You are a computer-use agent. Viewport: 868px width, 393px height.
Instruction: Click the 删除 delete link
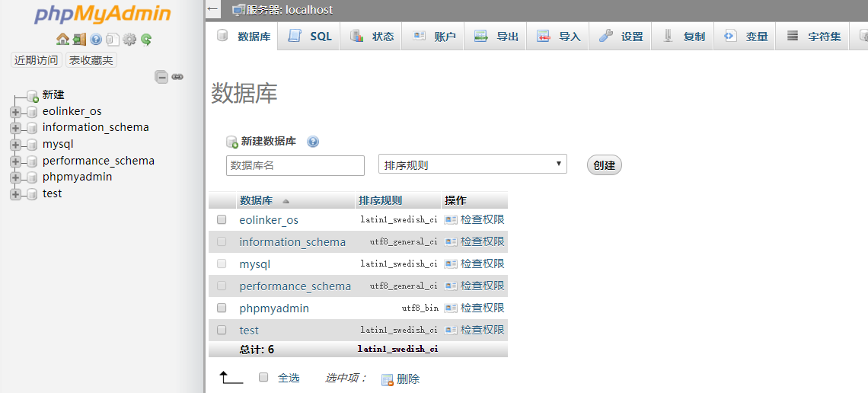pyautogui.click(x=408, y=379)
